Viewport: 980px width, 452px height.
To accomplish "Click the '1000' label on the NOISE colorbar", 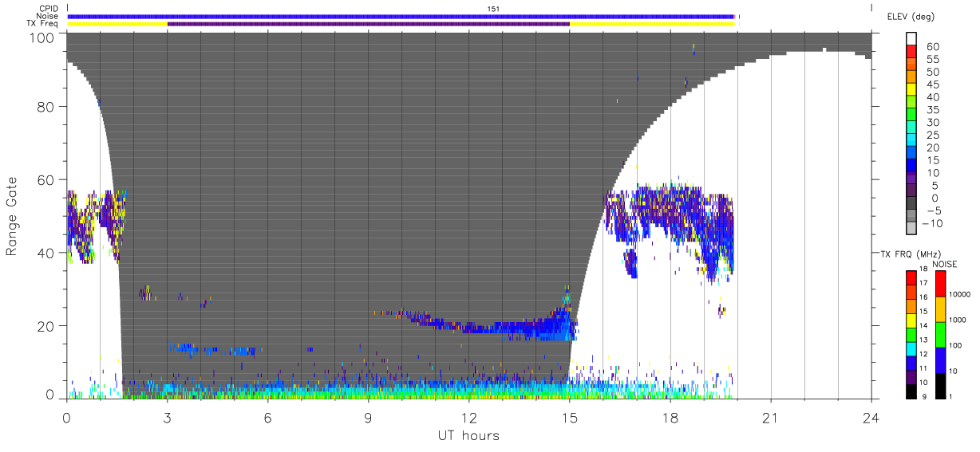I will pyautogui.click(x=958, y=320).
